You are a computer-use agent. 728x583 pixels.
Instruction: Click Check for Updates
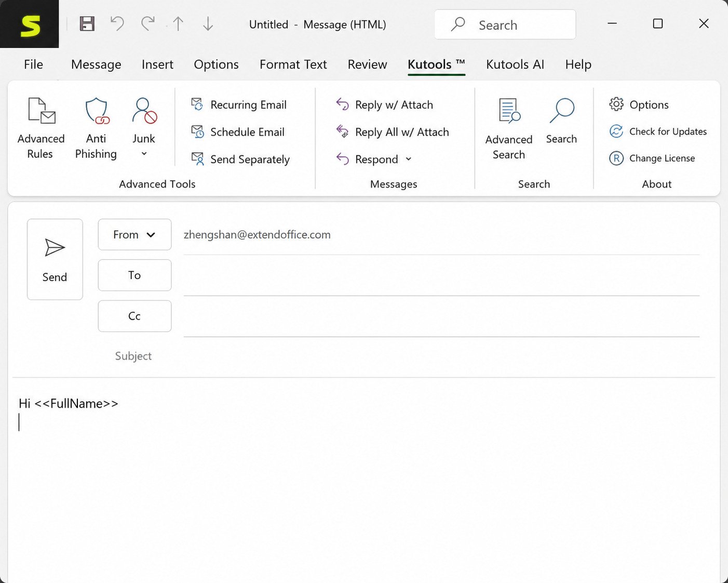(x=658, y=131)
